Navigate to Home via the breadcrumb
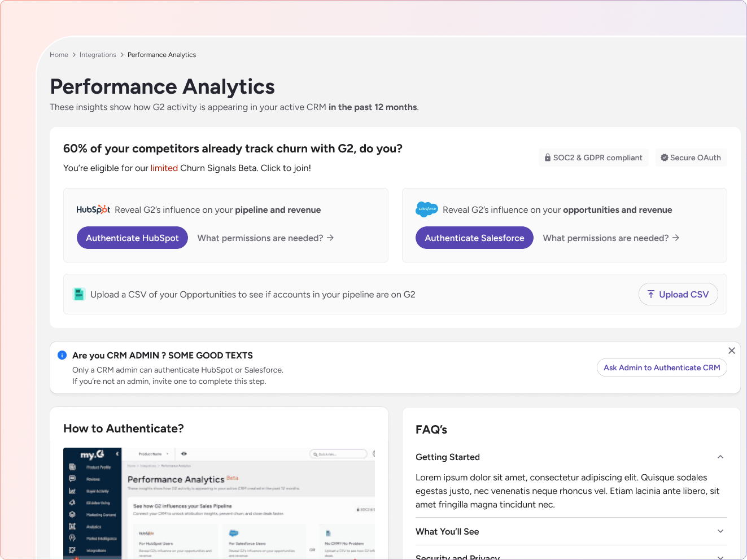This screenshot has height=560, width=747. click(x=59, y=54)
